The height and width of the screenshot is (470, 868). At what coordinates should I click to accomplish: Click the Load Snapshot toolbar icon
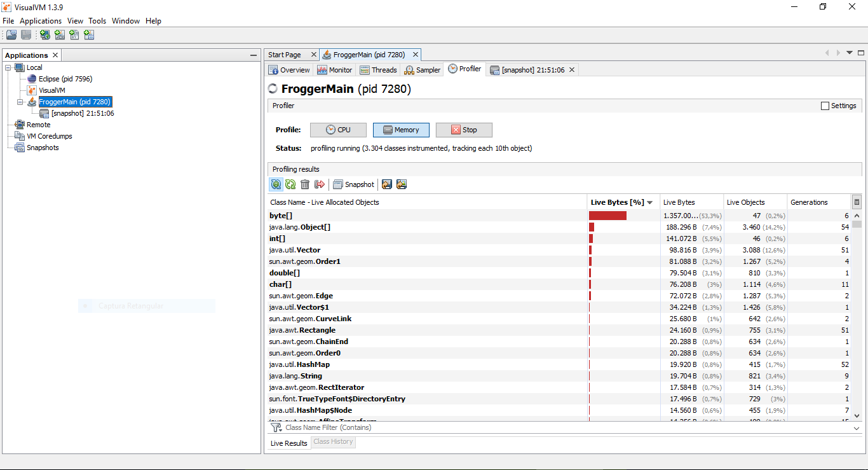[x=11, y=35]
